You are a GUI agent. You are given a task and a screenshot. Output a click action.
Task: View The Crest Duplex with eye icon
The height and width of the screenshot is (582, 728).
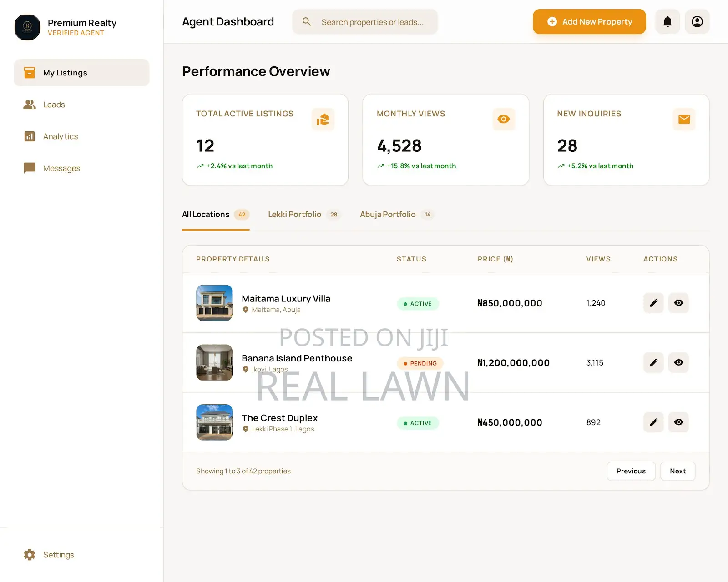click(x=678, y=422)
